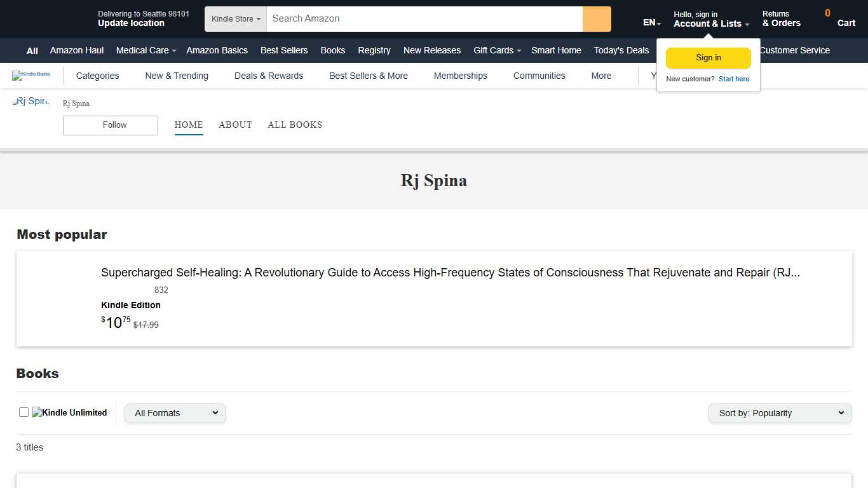This screenshot has height=488, width=868.
Task: Click the Rj Spina author profile image
Action: coord(30,100)
